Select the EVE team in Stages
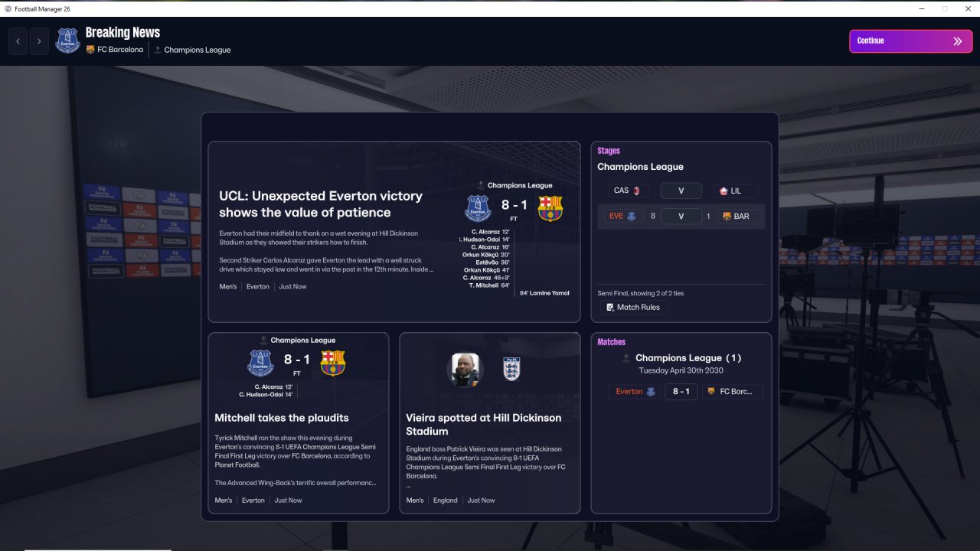Viewport: 980px width, 551px height. (622, 216)
